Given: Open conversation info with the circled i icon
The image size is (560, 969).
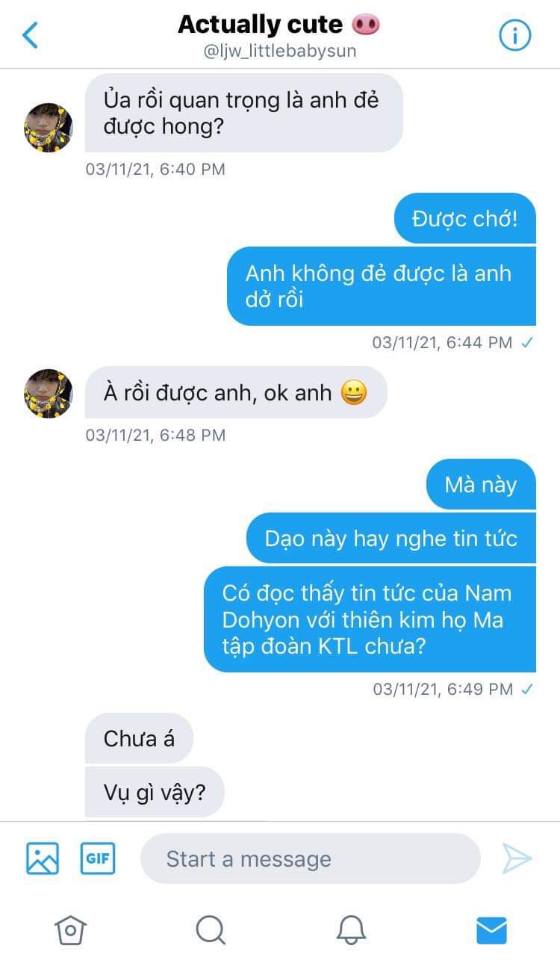Looking at the screenshot, I should 514,35.
